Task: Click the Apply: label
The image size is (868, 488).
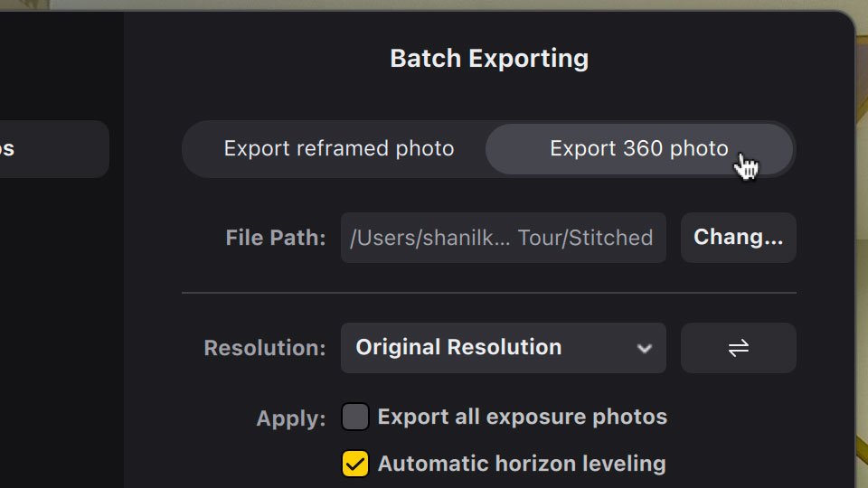Action: click(290, 418)
